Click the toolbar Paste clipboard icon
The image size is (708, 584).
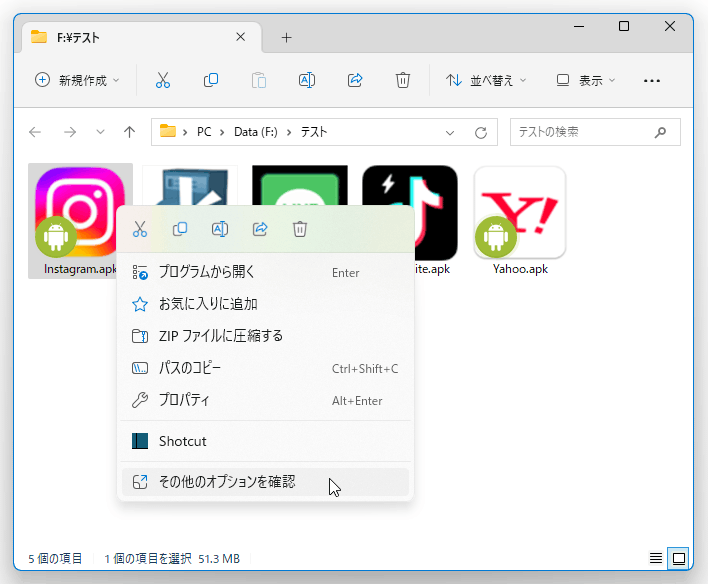pyautogui.click(x=259, y=80)
